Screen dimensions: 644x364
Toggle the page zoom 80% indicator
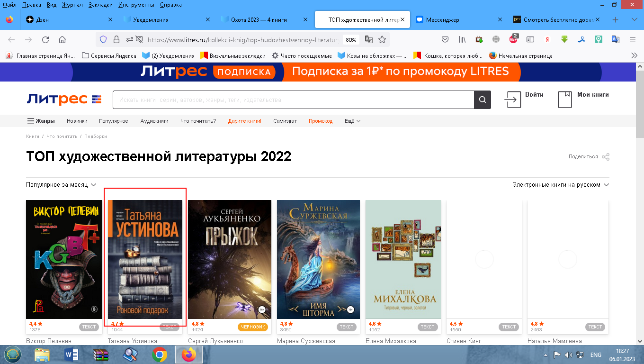(x=350, y=40)
